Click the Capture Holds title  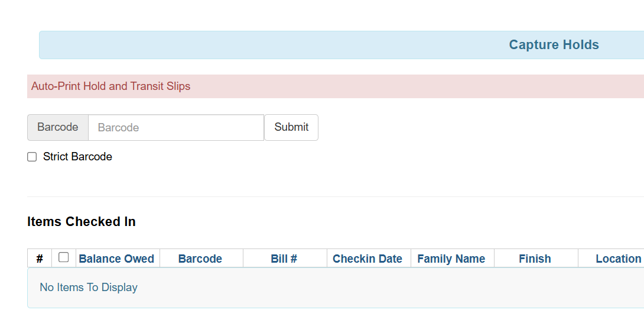click(x=554, y=45)
